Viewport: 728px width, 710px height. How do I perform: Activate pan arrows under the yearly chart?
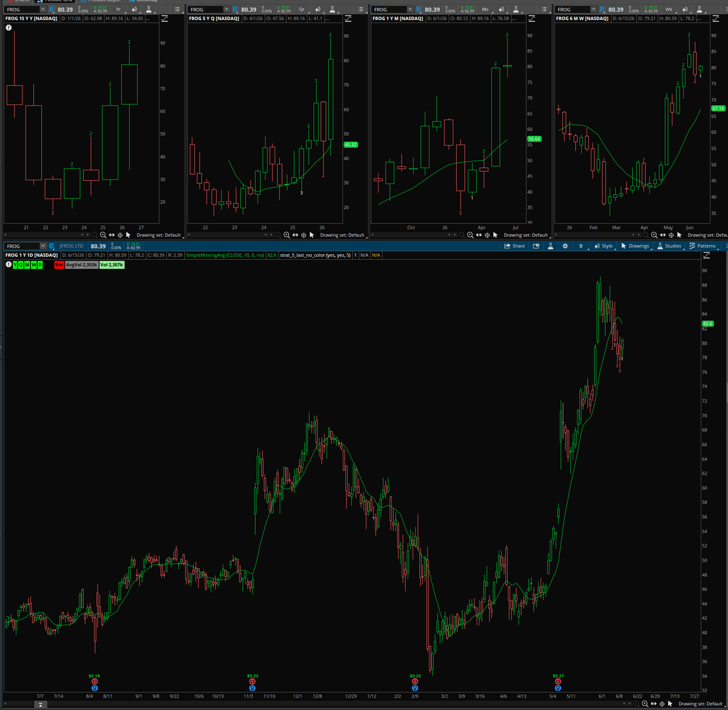tap(112, 235)
